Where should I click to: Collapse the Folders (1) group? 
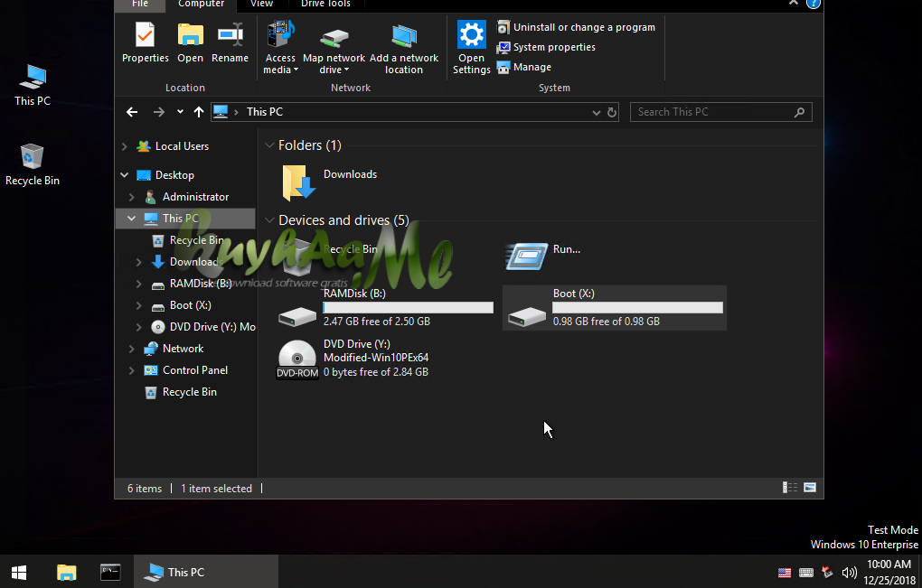click(x=269, y=145)
